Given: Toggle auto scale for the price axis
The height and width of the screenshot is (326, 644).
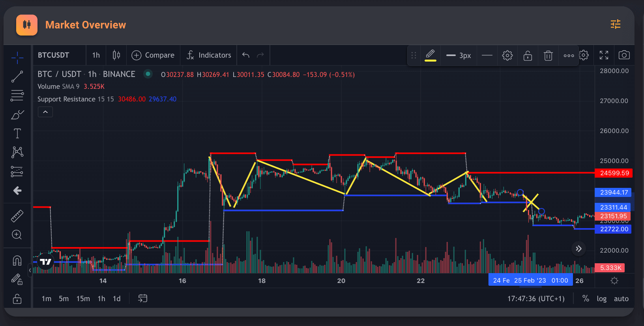Looking at the screenshot, I should point(621,299).
